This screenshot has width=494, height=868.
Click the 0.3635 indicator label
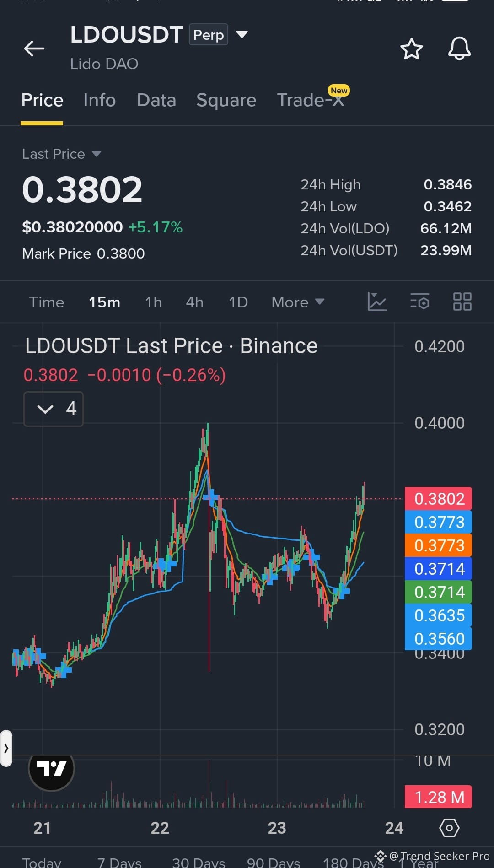[438, 615]
